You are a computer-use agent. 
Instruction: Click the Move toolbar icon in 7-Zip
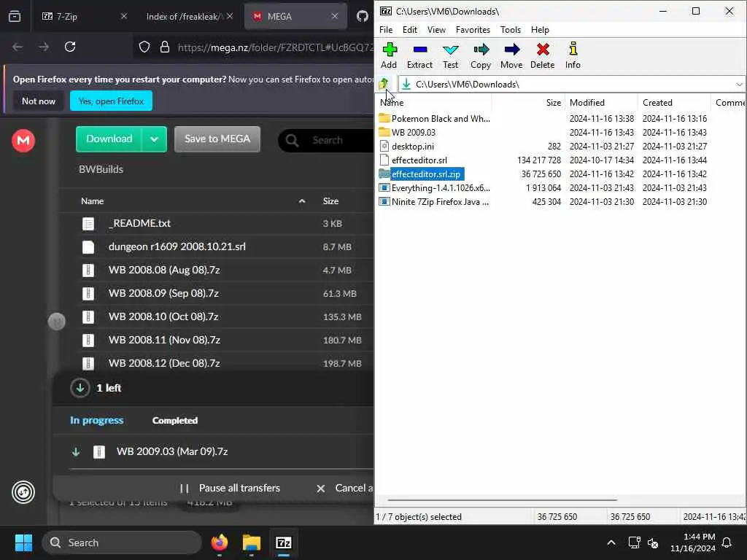tap(511, 55)
